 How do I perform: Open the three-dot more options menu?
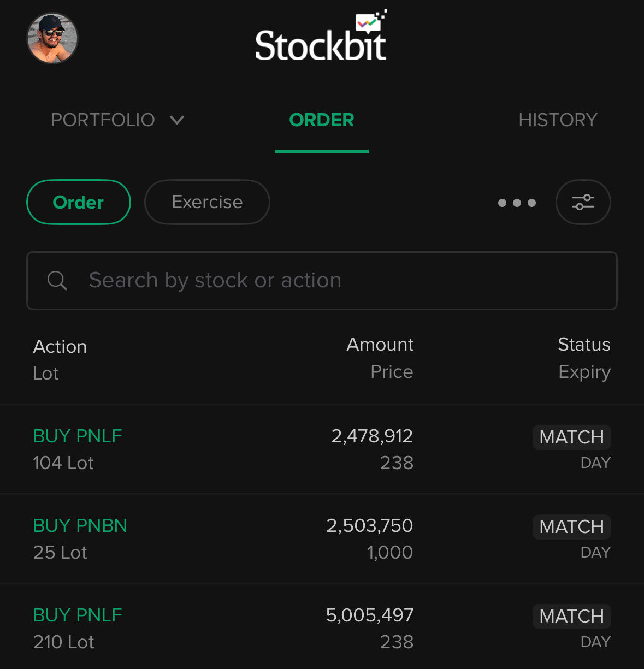pyautogui.click(x=517, y=203)
